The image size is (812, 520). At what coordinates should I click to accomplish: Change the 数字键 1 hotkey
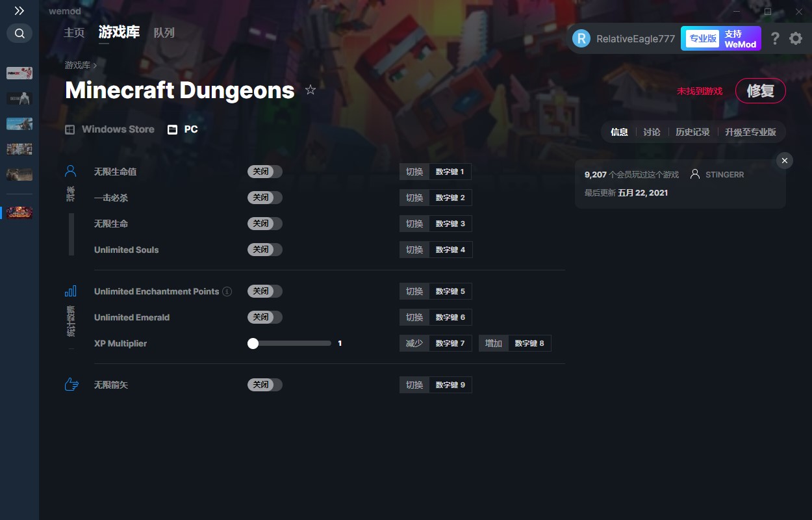point(450,172)
